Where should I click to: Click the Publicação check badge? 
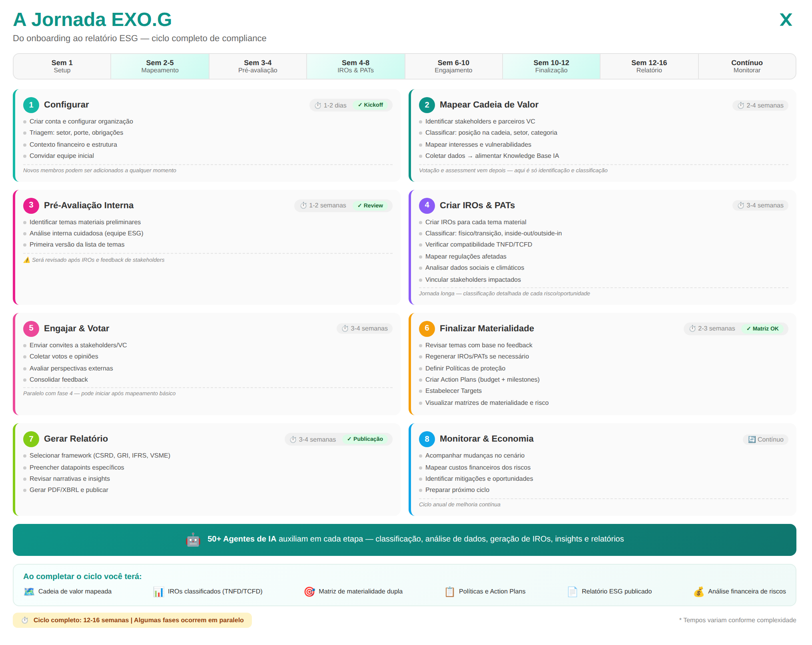point(365,439)
